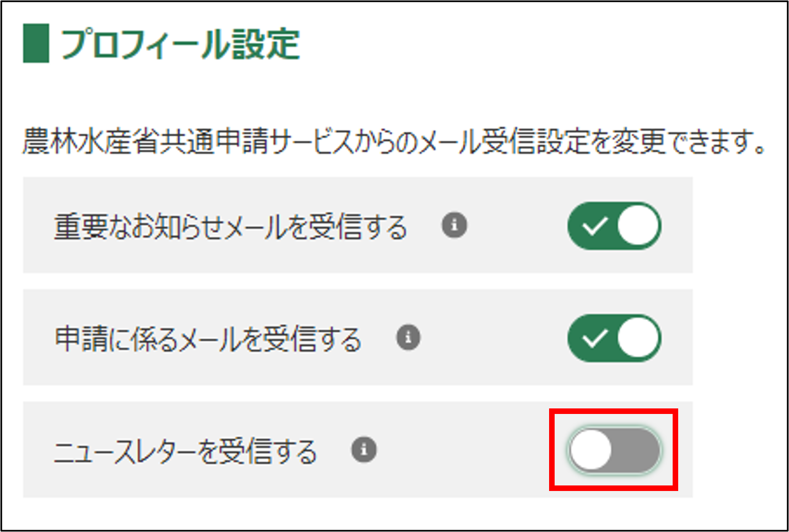The width and height of the screenshot is (789, 532).
Task: Click blank area between ニュースレター info icon and switch
Action: pos(465,450)
